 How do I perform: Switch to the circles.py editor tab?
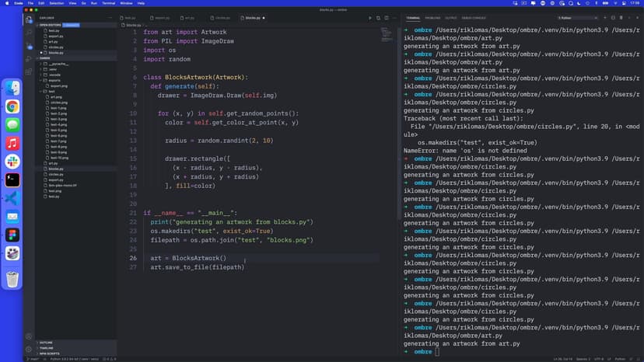222,17
